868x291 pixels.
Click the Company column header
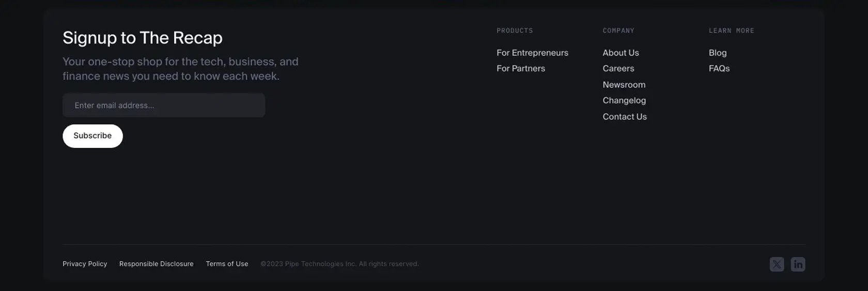(618, 30)
